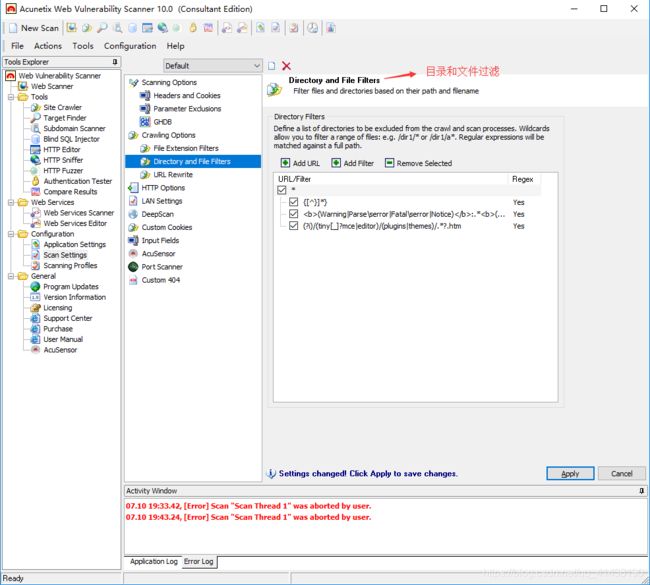The image size is (650, 585).
Task: Click the Site Crawler icon in the toolbar
Action: pos(87,28)
